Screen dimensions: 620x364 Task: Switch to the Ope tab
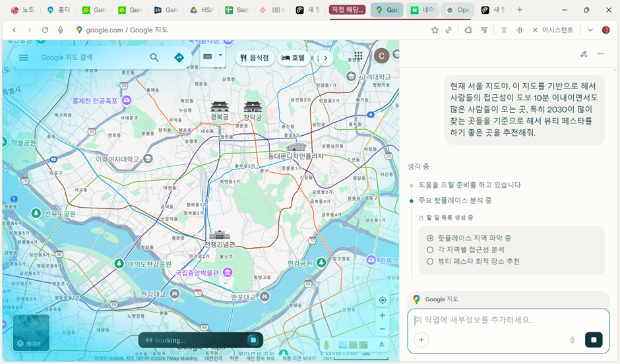[458, 10]
